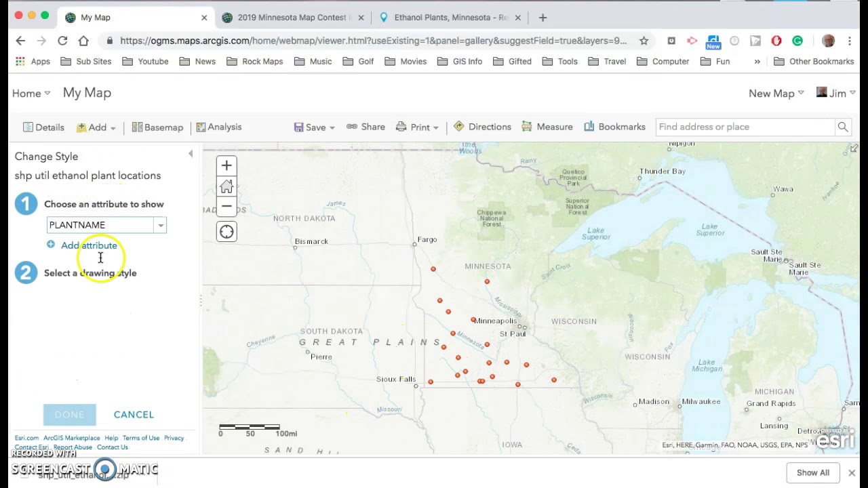Click the map default extent home icon
The width and height of the screenshot is (868, 488).
pos(226,186)
